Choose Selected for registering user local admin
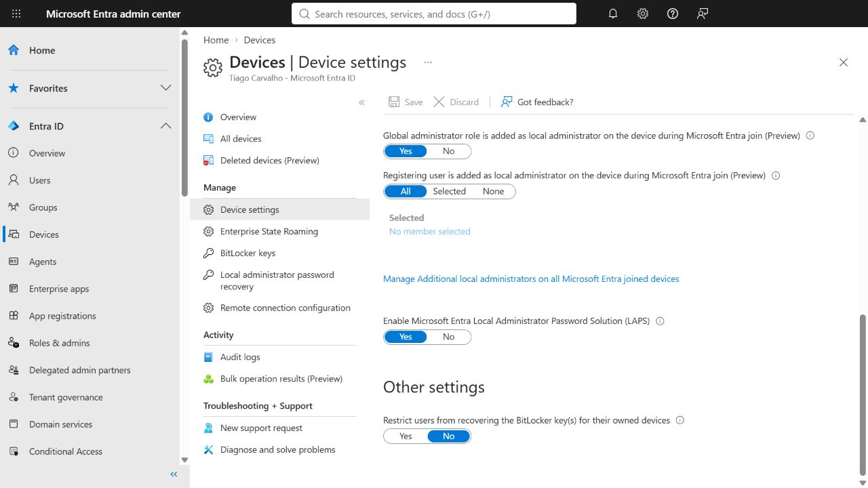The width and height of the screenshot is (868, 488). pyautogui.click(x=449, y=191)
